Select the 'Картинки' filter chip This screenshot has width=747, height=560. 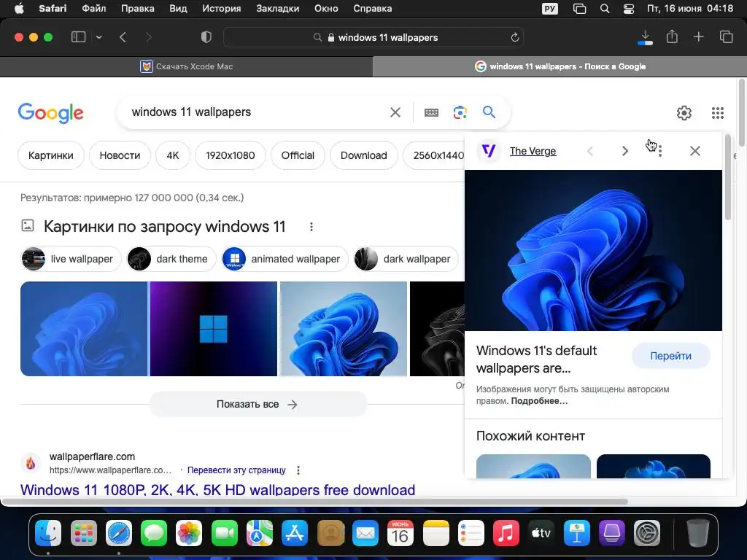(51, 155)
